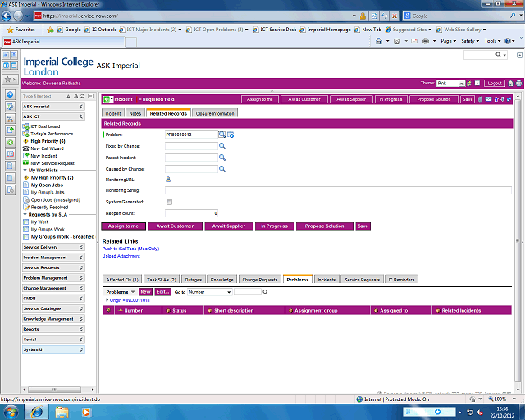
Task: Click the attachment paperclip icon in header
Action: coord(480,99)
